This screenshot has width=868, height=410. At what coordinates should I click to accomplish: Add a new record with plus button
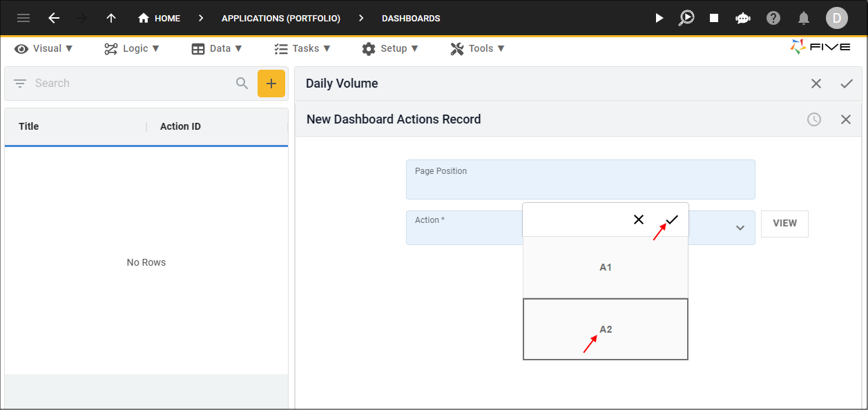[x=271, y=84]
